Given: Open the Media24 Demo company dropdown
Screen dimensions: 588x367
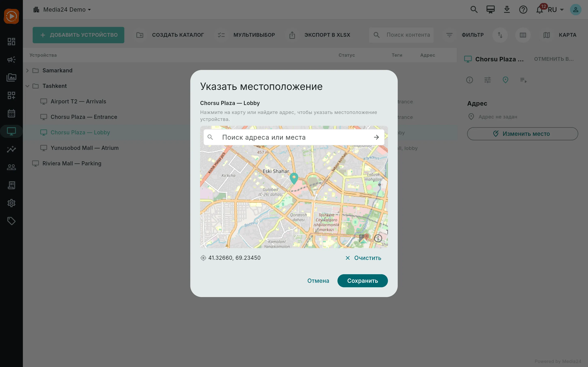Looking at the screenshot, I should click(x=62, y=10).
